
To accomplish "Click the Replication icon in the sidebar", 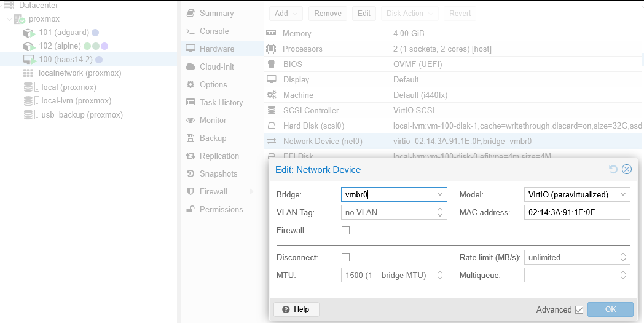I will tap(190, 156).
